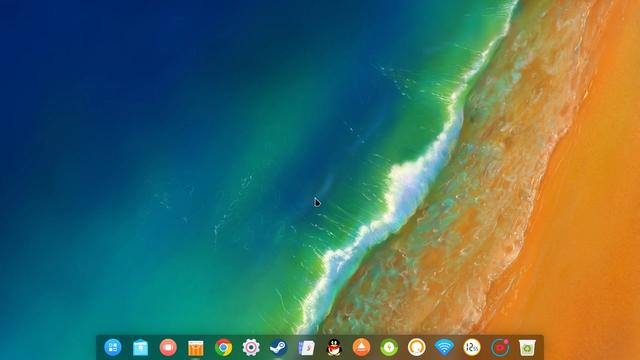The width and height of the screenshot is (640, 360).
Task: Open the orange app store icon
Action: 196,348
